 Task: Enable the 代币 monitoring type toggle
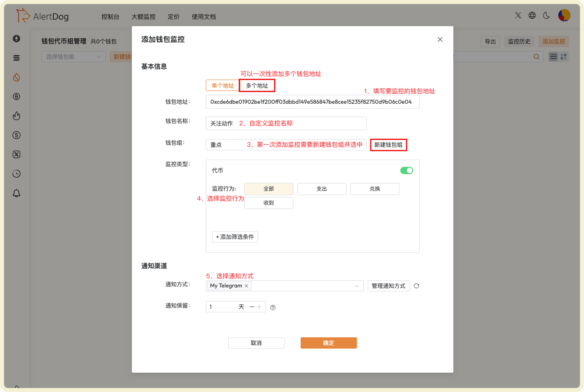[x=406, y=170]
